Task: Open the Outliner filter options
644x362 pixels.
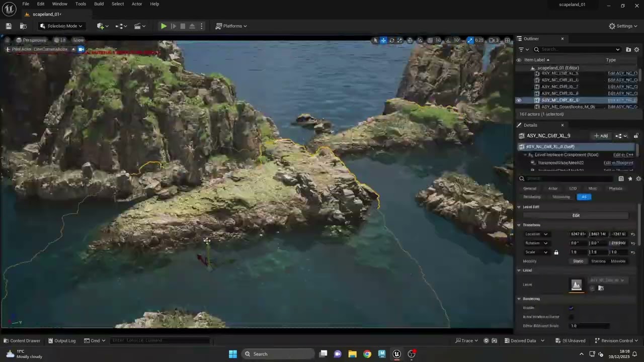Action: 523,49
